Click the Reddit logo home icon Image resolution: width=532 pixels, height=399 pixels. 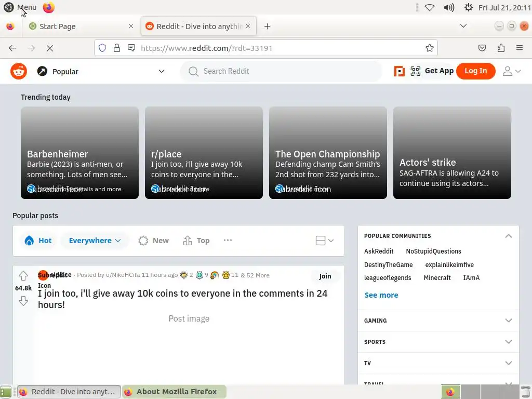(x=19, y=71)
